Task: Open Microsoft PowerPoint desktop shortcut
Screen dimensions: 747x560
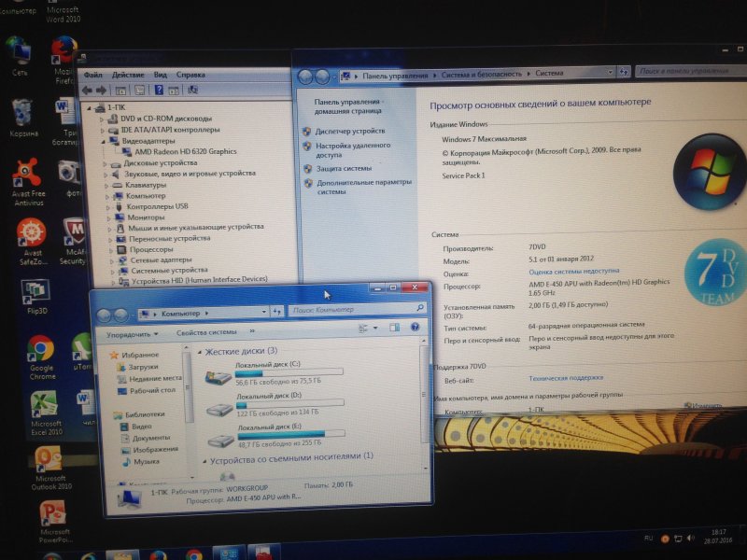Action: pos(53,513)
